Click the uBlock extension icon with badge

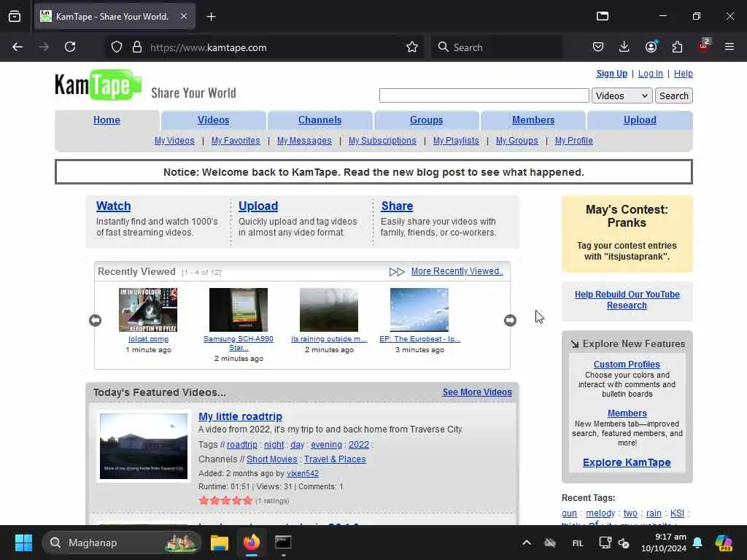[x=704, y=46]
